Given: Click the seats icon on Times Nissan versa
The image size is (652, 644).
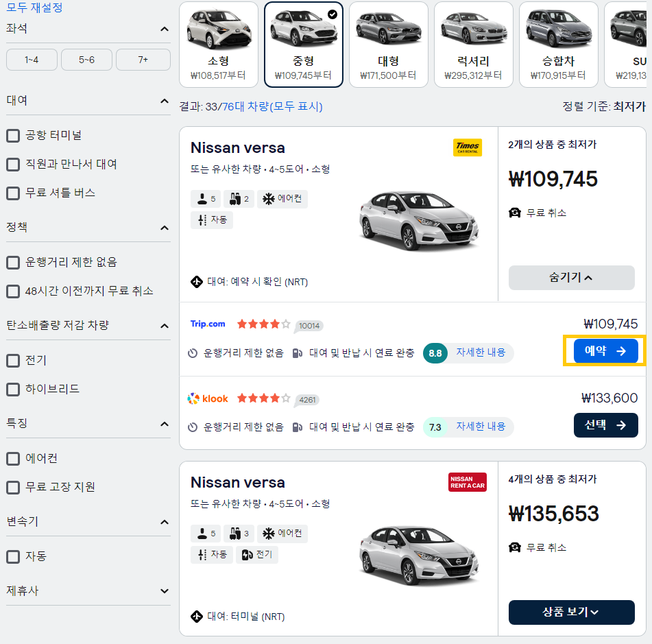Looking at the screenshot, I should [x=202, y=199].
